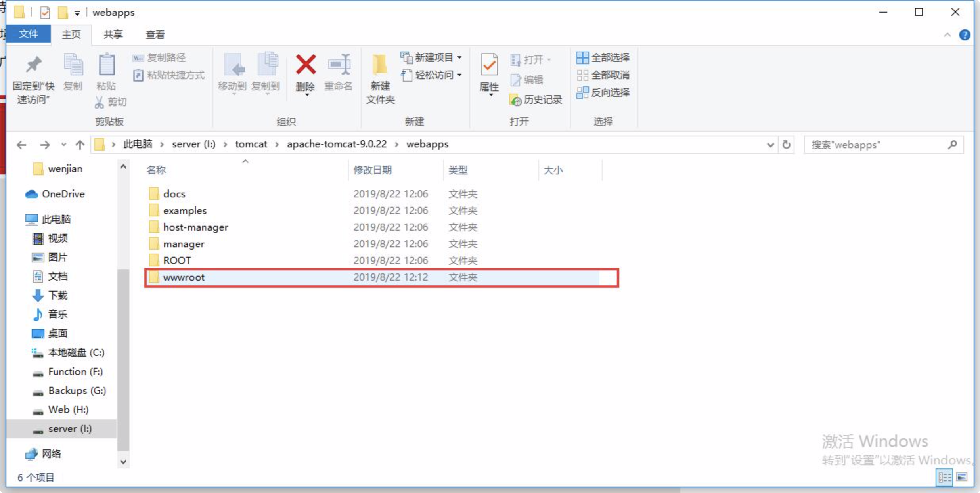Open 本地磁盘 (C:) drive
Viewport: 980px width, 493px height.
[x=68, y=352]
